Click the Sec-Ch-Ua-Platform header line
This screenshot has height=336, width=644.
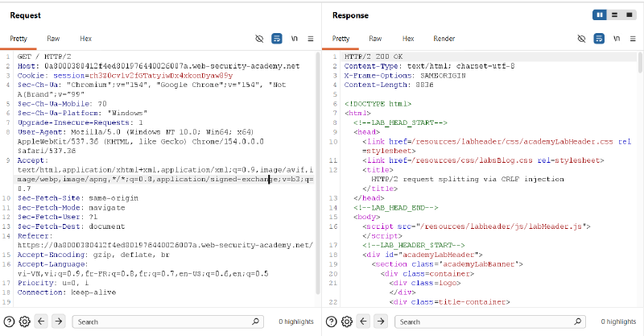(82, 113)
